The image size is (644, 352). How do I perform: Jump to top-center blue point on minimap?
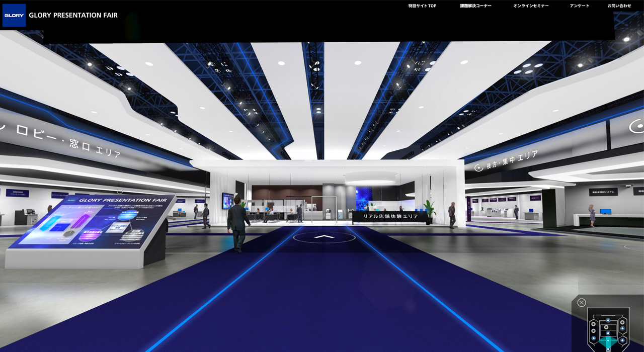pyautogui.click(x=608, y=320)
